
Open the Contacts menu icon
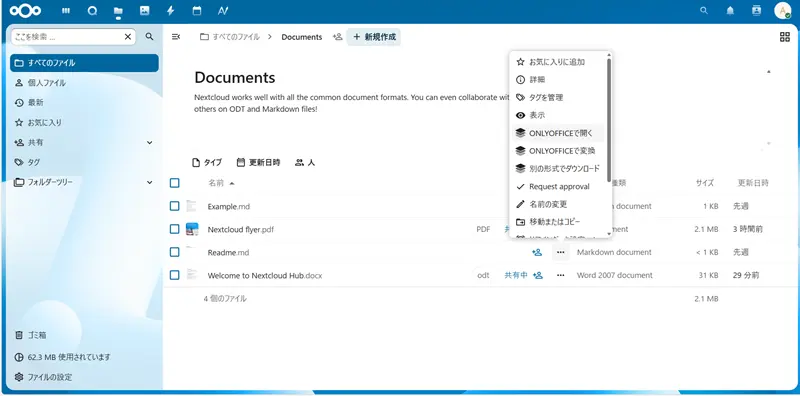(x=757, y=11)
